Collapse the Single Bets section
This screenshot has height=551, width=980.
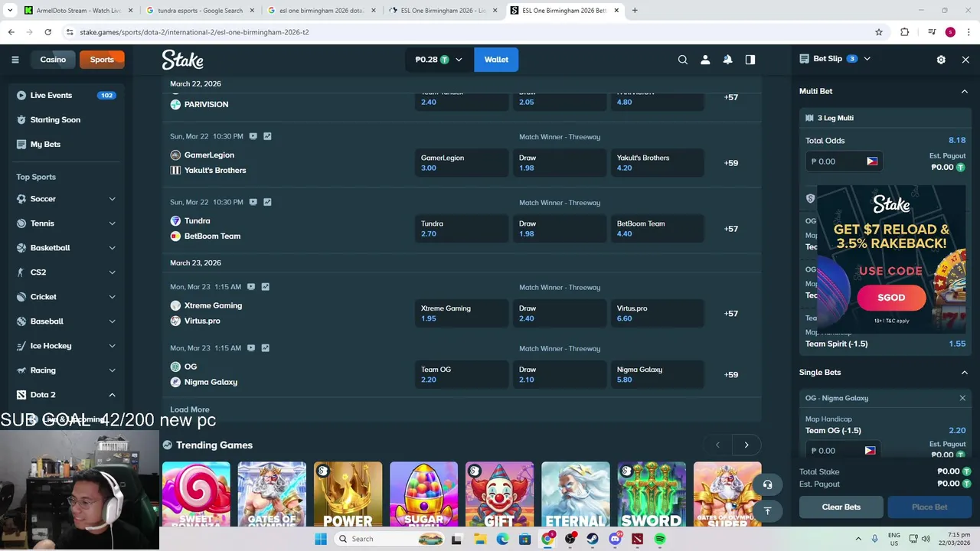[x=965, y=373]
